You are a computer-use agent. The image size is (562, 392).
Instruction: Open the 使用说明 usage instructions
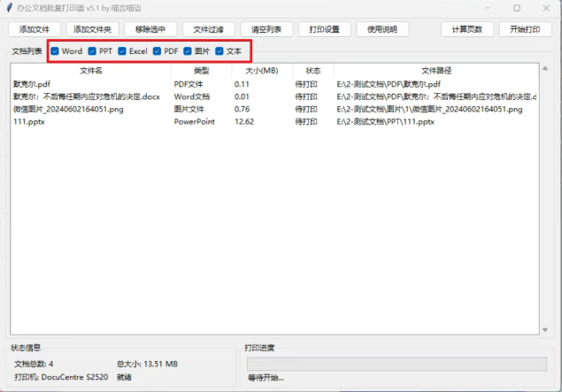click(x=382, y=29)
